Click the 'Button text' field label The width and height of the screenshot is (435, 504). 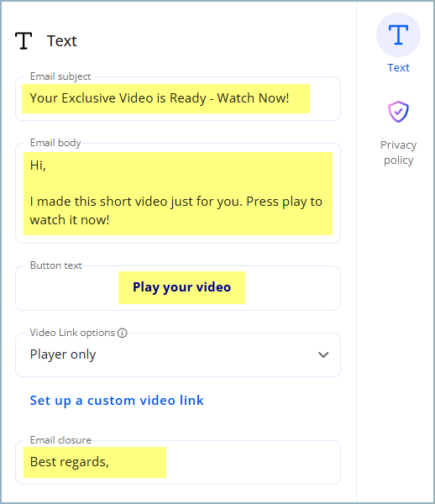(56, 265)
